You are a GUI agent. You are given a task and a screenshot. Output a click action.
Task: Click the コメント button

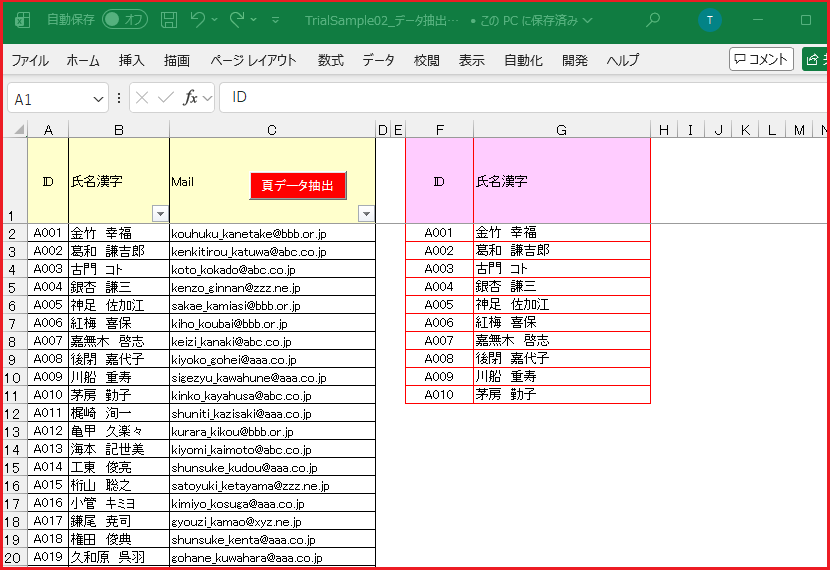761,59
